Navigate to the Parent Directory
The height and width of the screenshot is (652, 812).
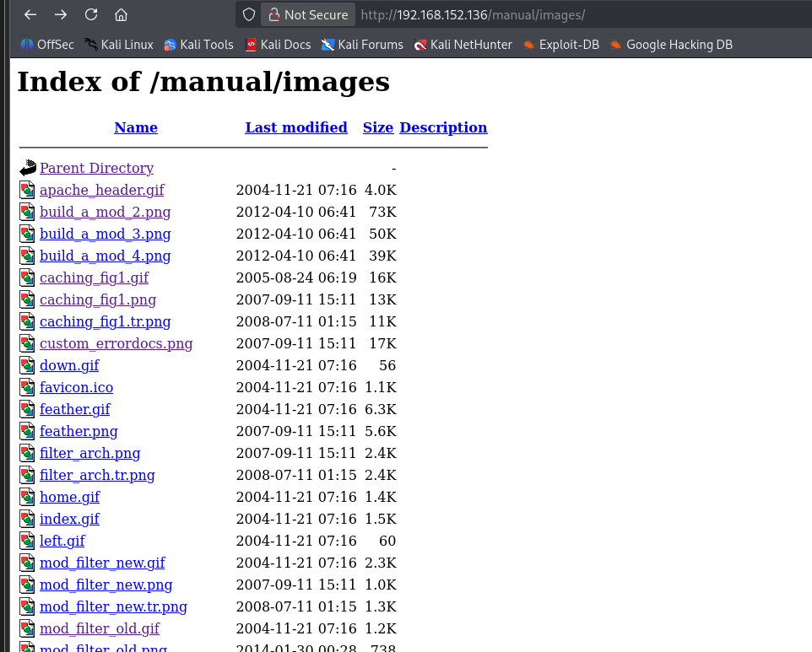click(96, 168)
